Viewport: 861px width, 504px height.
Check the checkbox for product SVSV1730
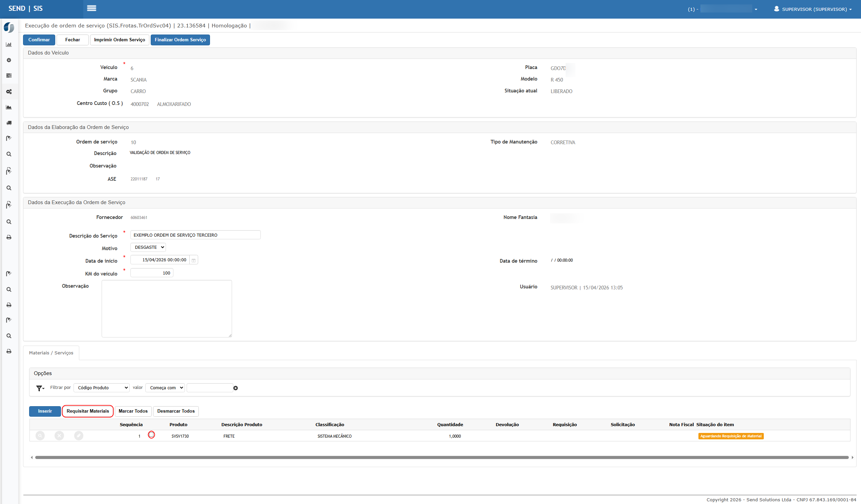coord(151,435)
